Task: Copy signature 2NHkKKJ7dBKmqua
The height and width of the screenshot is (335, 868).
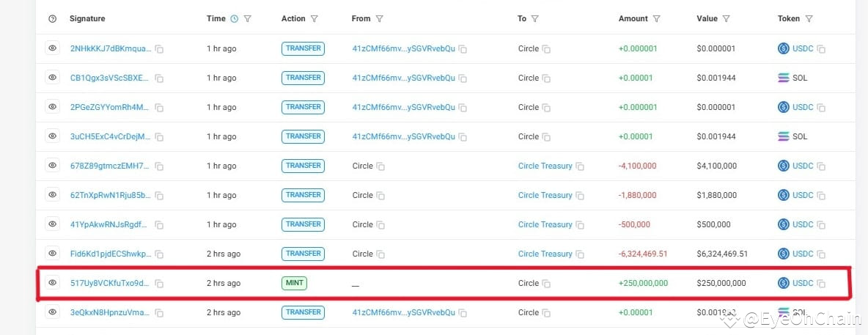Action: click(x=159, y=49)
